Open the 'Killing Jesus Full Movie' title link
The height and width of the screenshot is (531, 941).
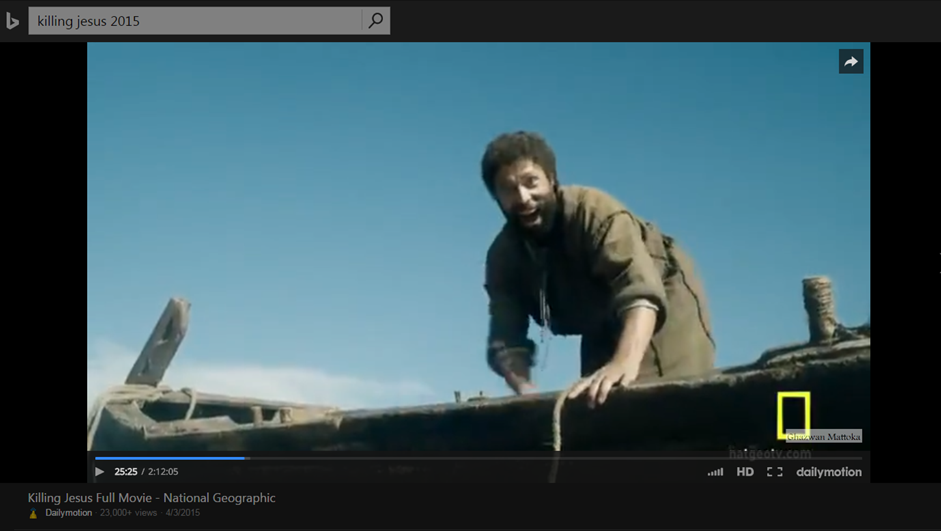coord(151,497)
